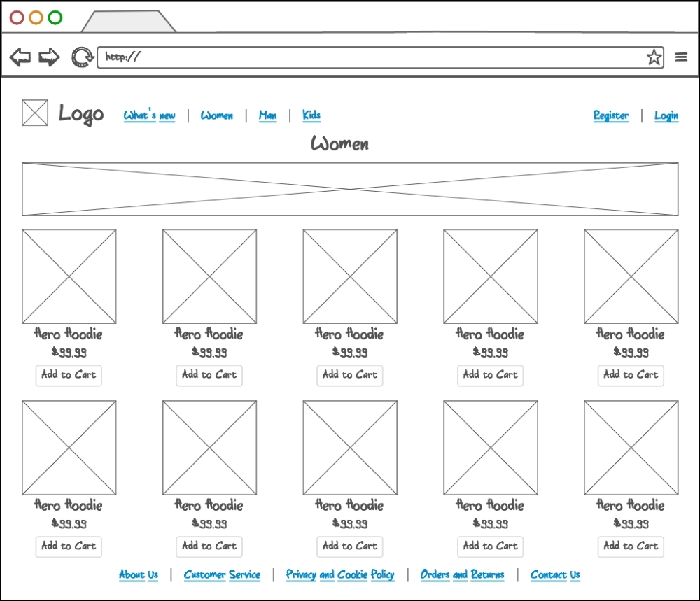700x601 pixels.
Task: Click the browser back arrow icon
Action: [20, 57]
